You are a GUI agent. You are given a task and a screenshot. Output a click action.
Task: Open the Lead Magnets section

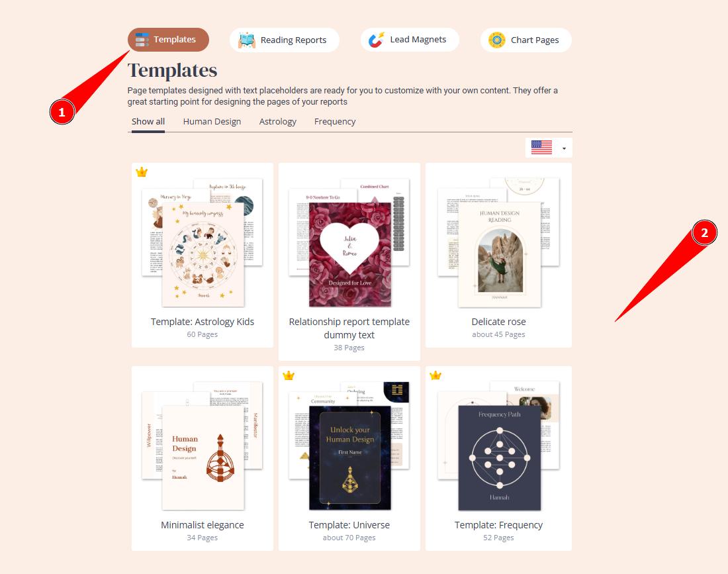point(410,40)
